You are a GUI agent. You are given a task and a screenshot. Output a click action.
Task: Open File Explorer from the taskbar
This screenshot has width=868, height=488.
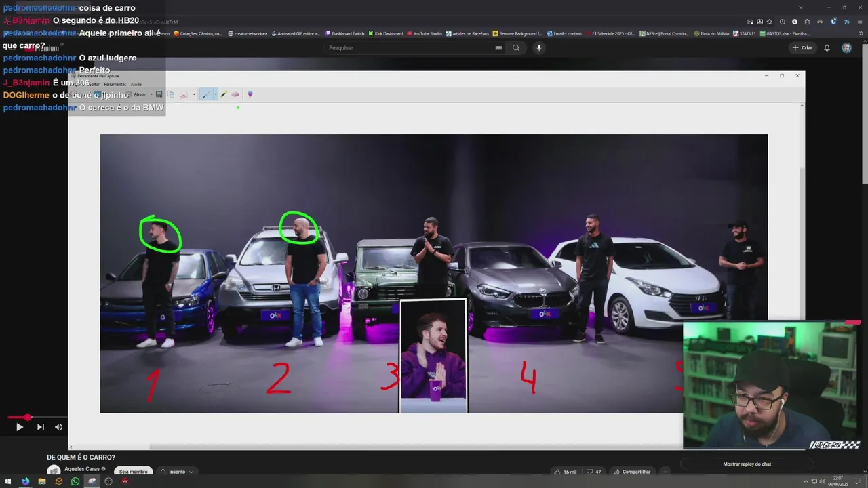click(x=42, y=481)
